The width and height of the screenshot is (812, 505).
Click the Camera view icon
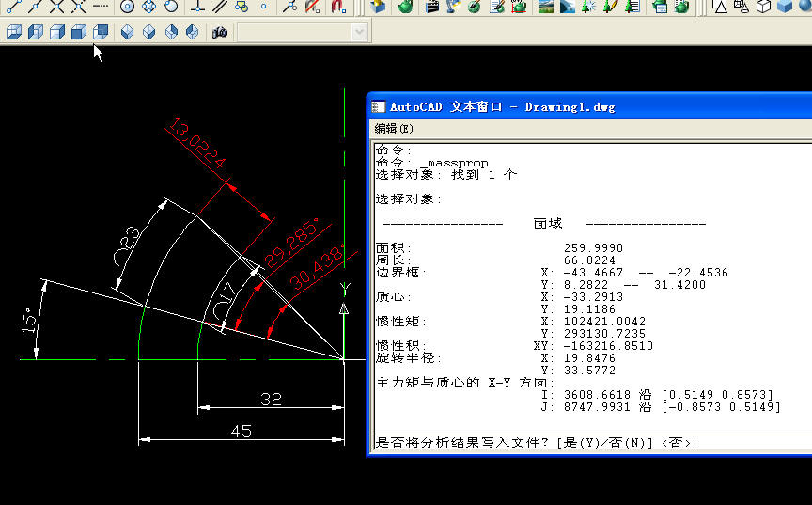click(x=220, y=32)
